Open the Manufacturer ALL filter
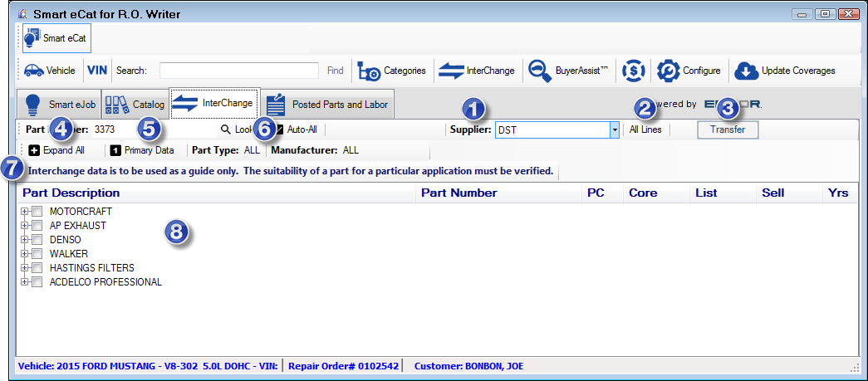 coord(315,150)
